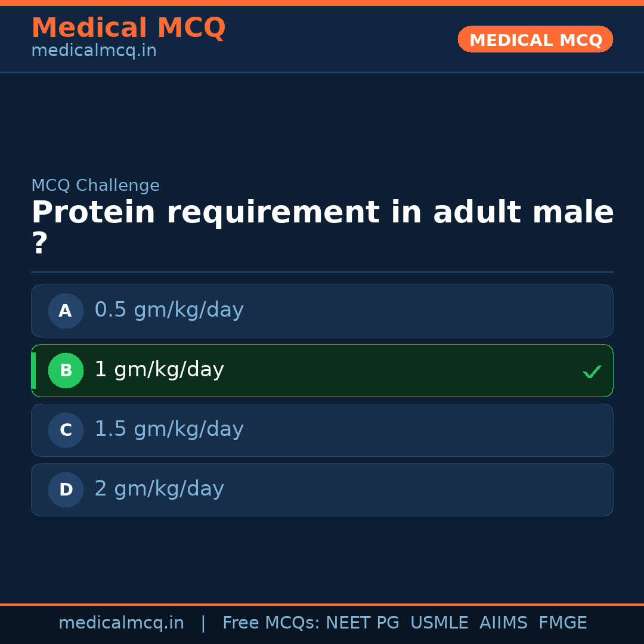Click the green accent bar beside option B
This screenshot has width=644, height=644.
tap(33, 370)
